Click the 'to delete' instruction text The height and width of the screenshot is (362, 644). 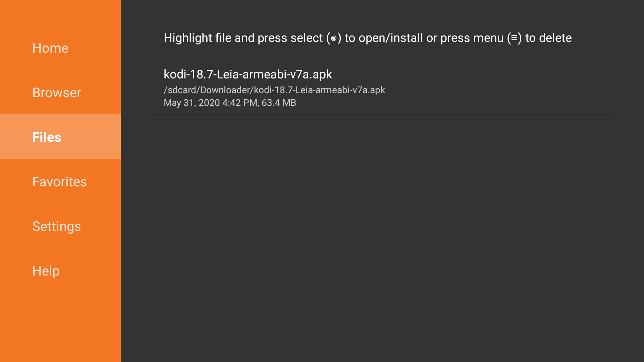[548, 38]
